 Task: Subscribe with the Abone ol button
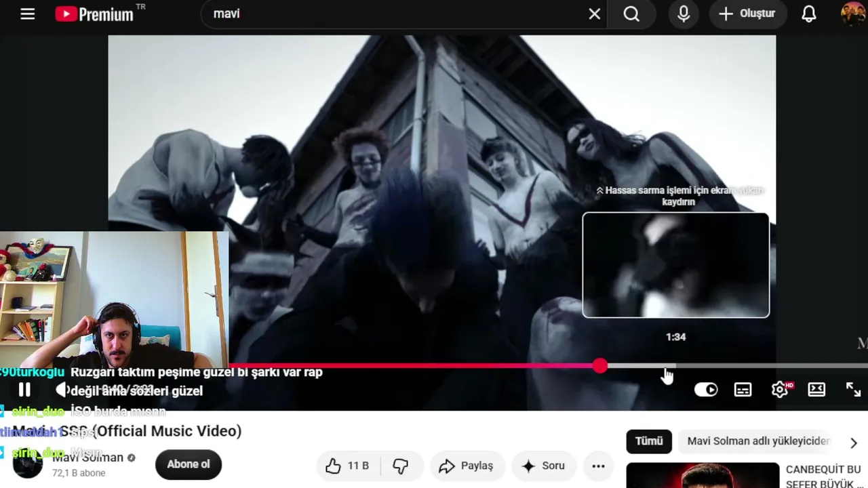point(189,464)
